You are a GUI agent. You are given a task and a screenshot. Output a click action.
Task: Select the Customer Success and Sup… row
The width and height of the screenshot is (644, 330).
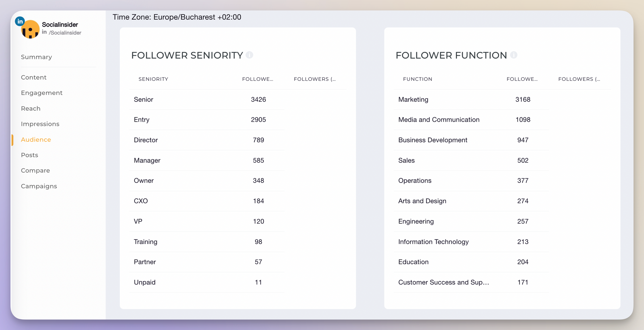click(471, 282)
